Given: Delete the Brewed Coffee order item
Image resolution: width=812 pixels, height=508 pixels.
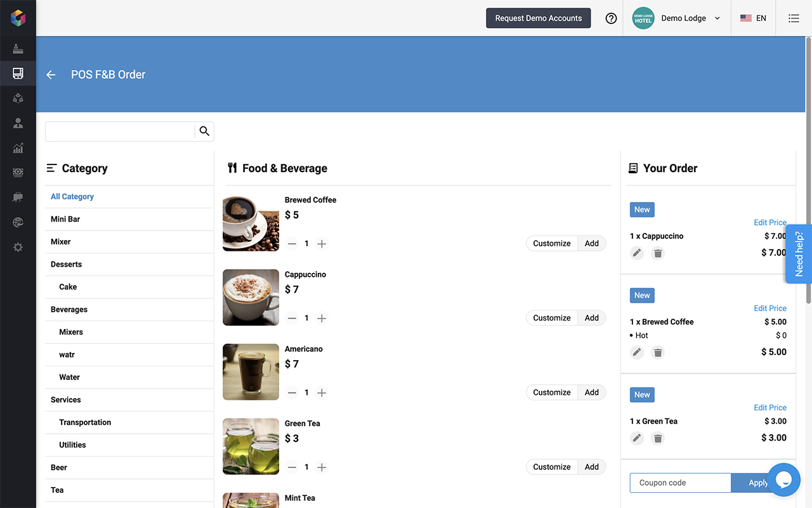Looking at the screenshot, I should [x=658, y=352].
